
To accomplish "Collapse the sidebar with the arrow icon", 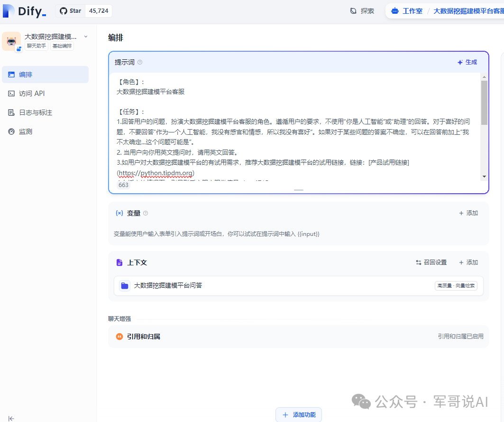I will click(11, 418).
